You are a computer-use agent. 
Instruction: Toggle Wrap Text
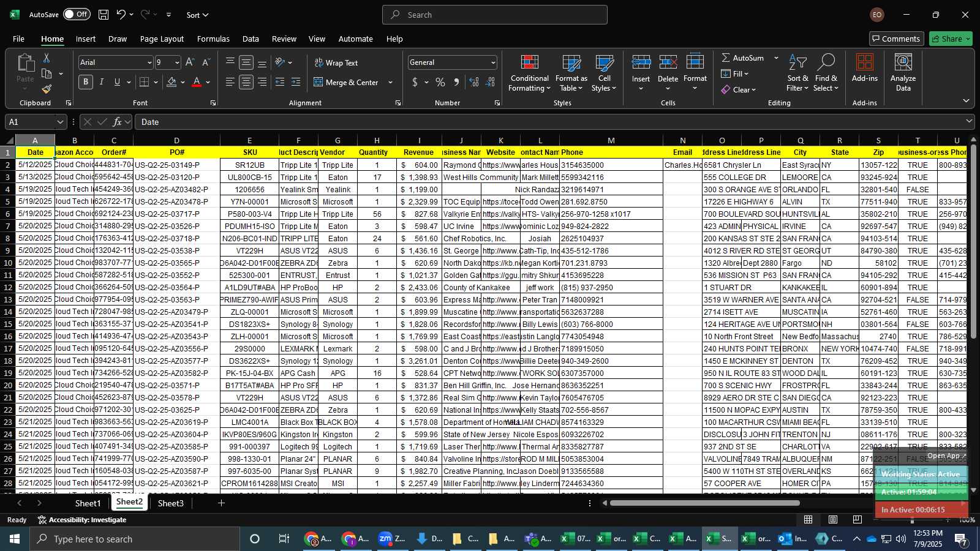(336, 62)
